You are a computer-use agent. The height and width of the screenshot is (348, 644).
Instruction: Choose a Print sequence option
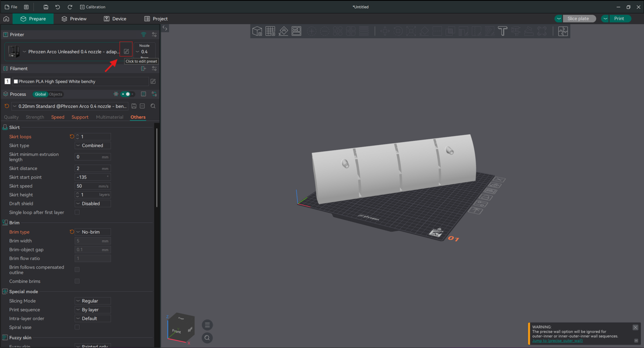tap(93, 310)
